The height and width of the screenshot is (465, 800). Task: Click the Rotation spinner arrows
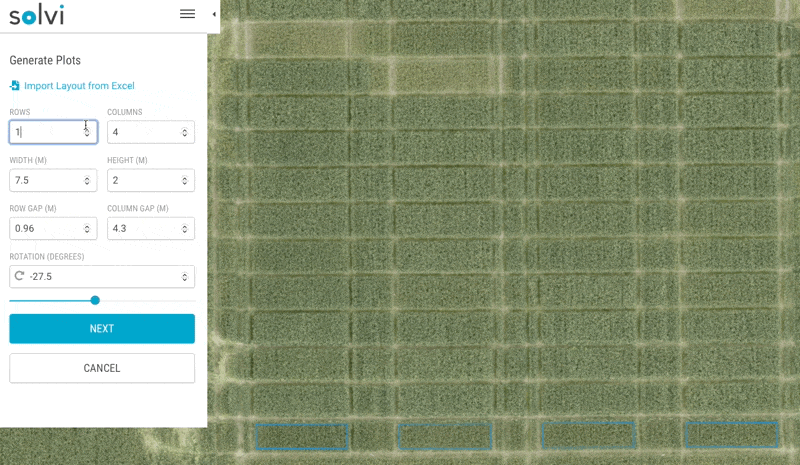pos(185,277)
